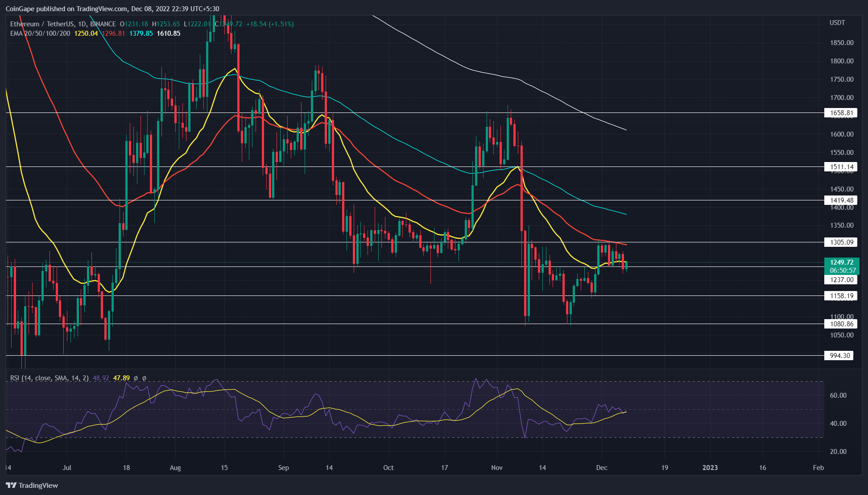Click the Oct label on time axis
868x495 pixels.
389,468
